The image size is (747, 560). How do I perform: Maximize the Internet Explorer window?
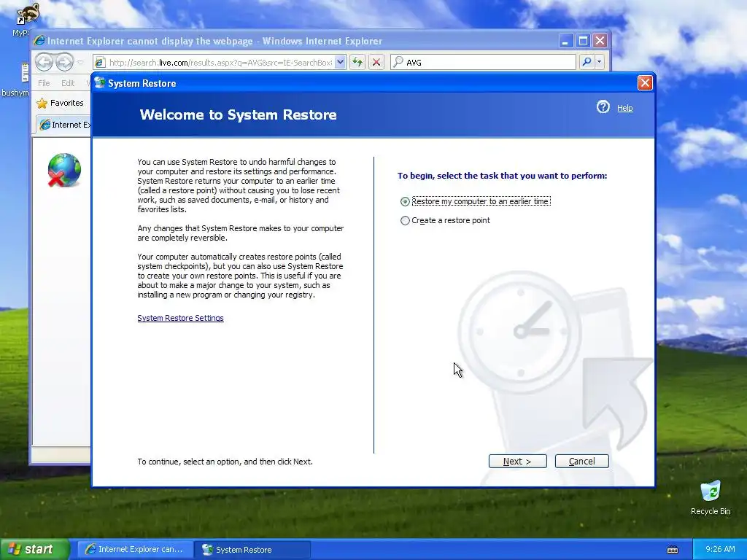pyautogui.click(x=583, y=41)
